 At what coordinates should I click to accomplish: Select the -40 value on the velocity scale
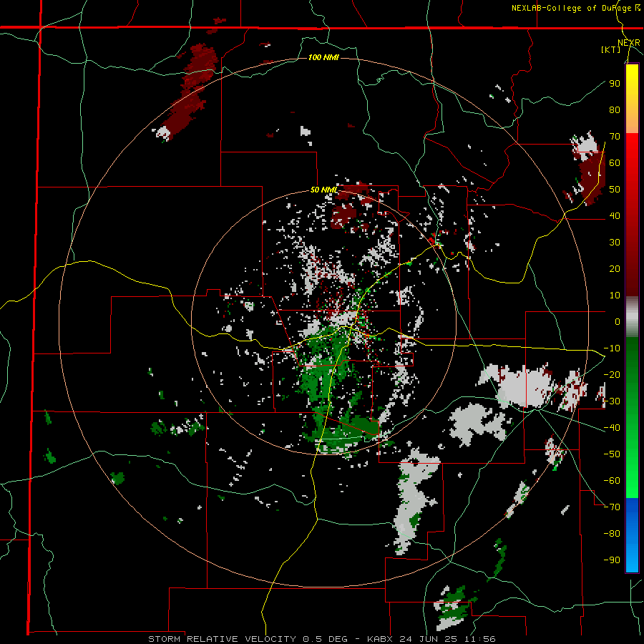612,428
